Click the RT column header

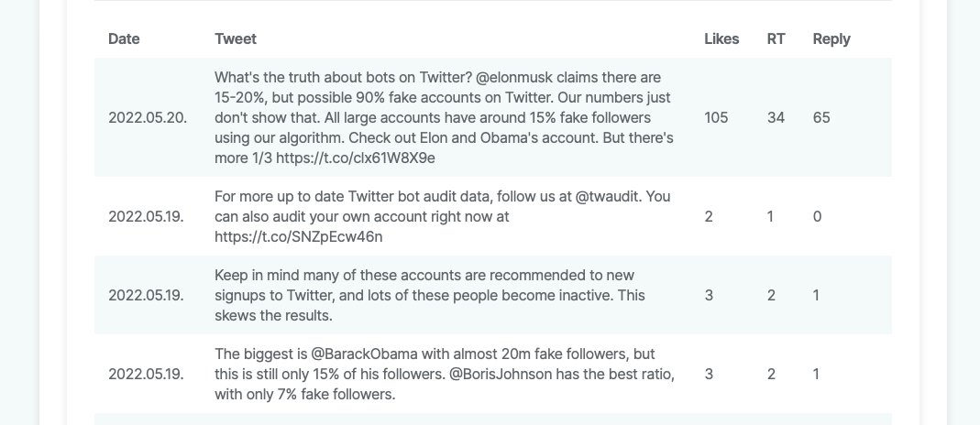776,38
